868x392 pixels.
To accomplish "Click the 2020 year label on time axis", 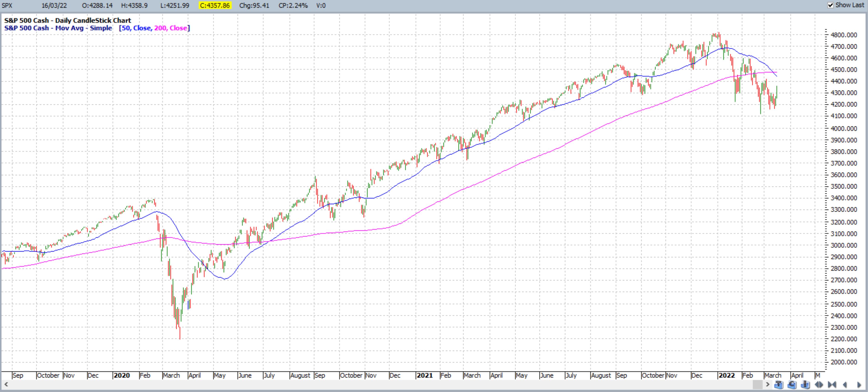I will pos(122,375).
